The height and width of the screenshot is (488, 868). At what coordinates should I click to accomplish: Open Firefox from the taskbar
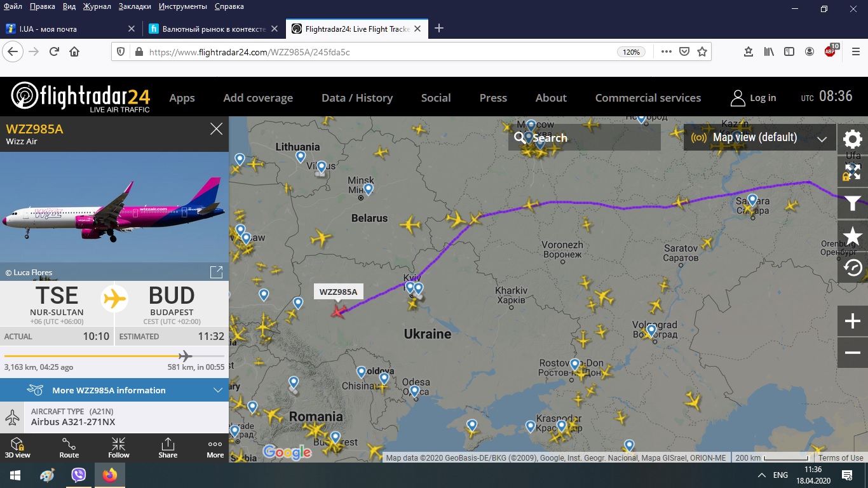110,475
